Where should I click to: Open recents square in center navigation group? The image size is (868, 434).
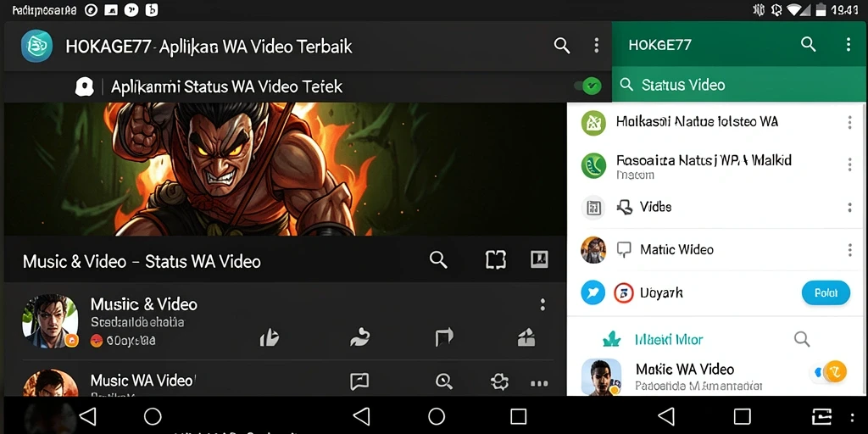click(x=518, y=416)
